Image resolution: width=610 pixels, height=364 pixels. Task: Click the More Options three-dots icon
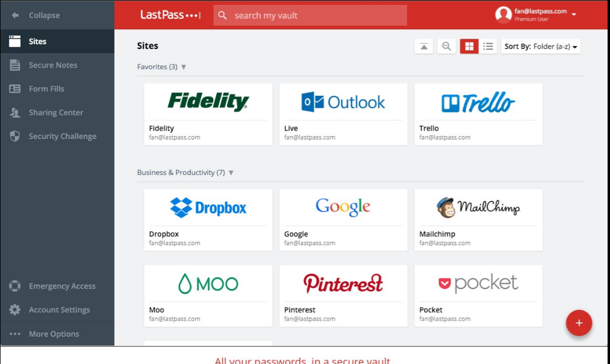[15, 333]
